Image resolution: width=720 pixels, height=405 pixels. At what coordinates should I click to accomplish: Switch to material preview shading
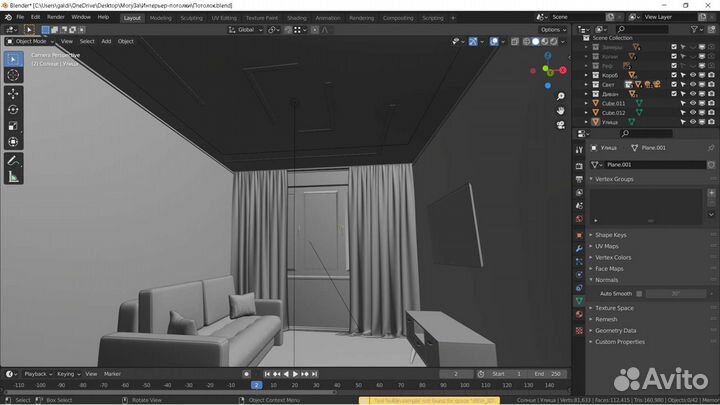(x=545, y=42)
